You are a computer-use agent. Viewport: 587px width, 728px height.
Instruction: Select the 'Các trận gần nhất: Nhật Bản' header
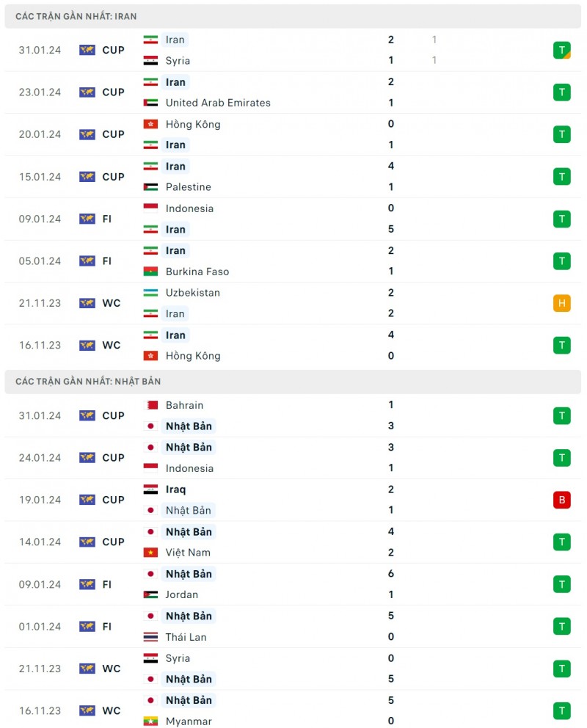point(88,382)
